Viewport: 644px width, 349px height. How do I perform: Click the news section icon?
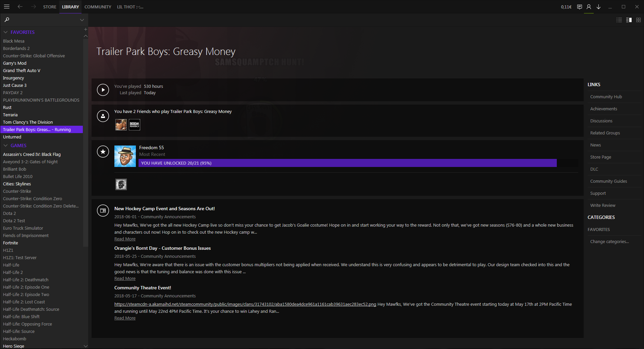click(x=103, y=211)
